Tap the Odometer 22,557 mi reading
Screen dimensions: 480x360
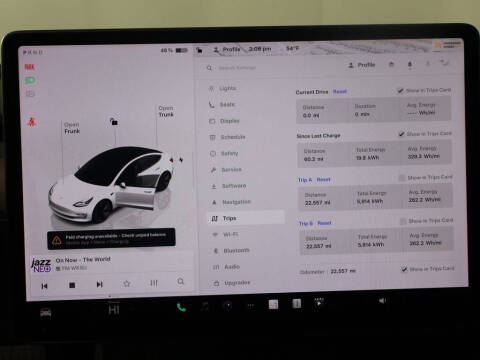coord(343,271)
